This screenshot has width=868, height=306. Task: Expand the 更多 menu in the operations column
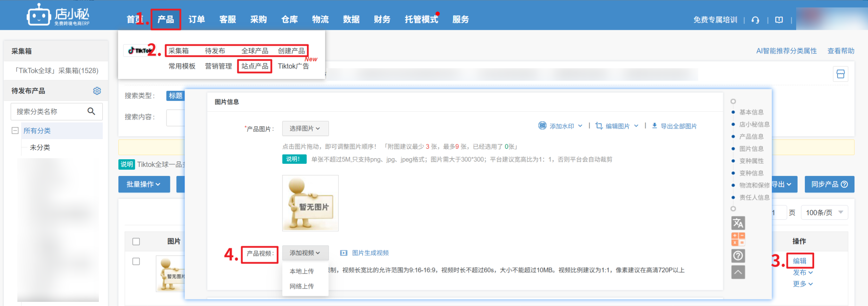803,284
